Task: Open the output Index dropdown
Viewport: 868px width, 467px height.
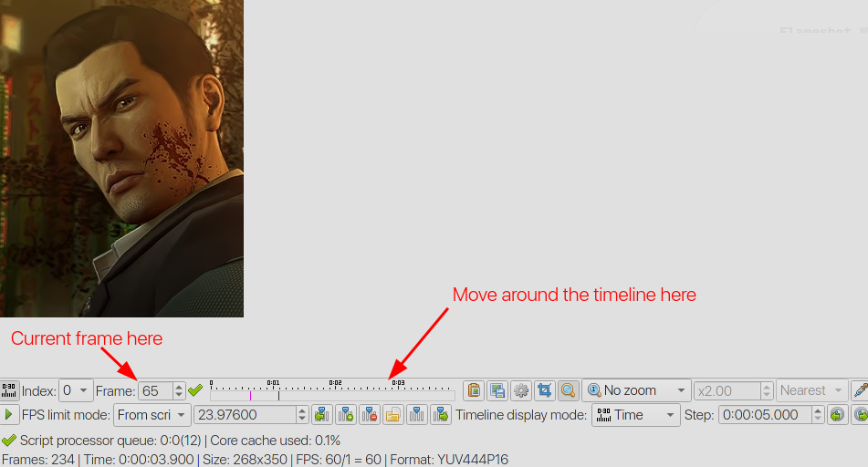Action: pos(75,390)
